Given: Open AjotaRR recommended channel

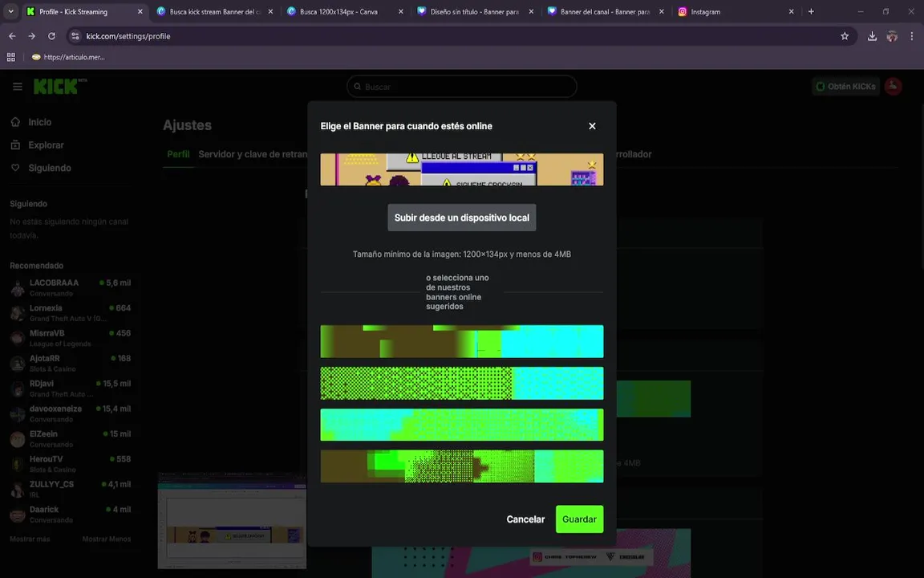Looking at the screenshot, I should [71, 363].
